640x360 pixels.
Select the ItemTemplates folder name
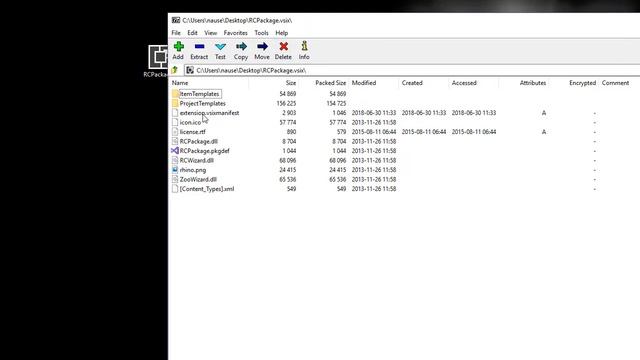(200, 94)
